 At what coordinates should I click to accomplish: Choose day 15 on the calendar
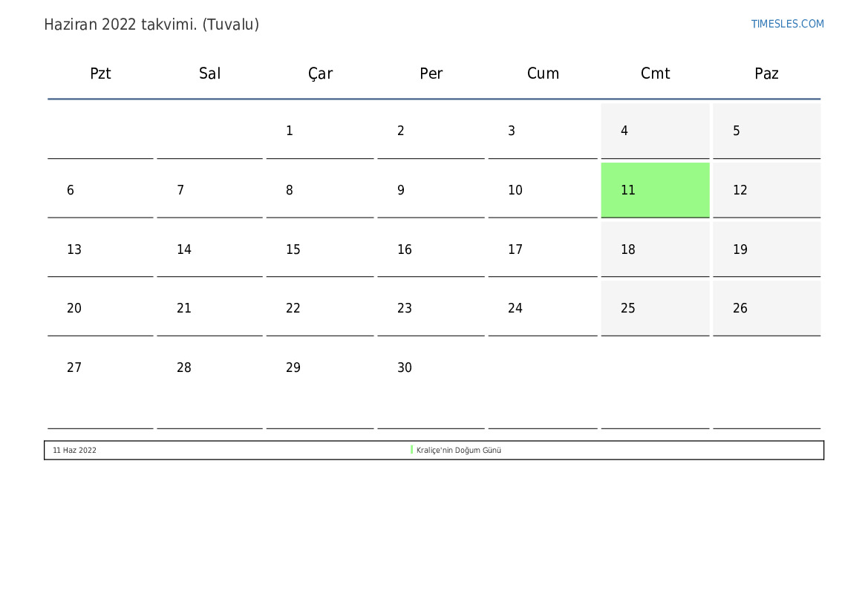tap(293, 249)
